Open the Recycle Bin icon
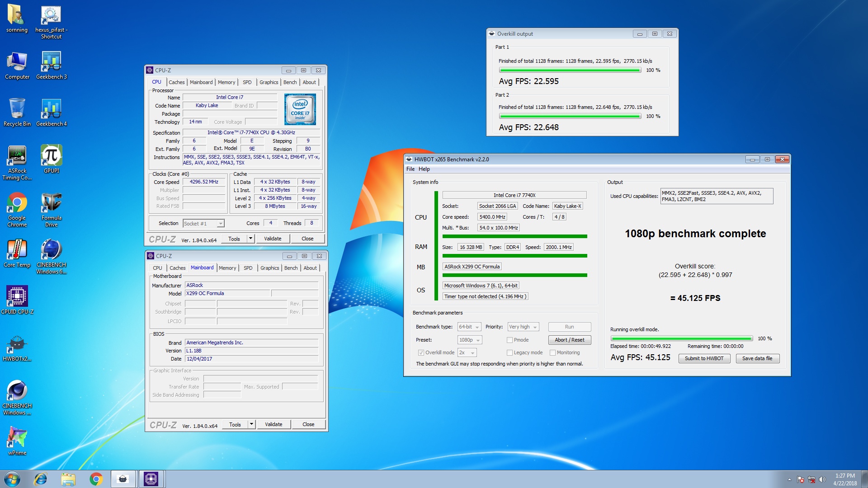The image size is (868, 488). point(17,113)
